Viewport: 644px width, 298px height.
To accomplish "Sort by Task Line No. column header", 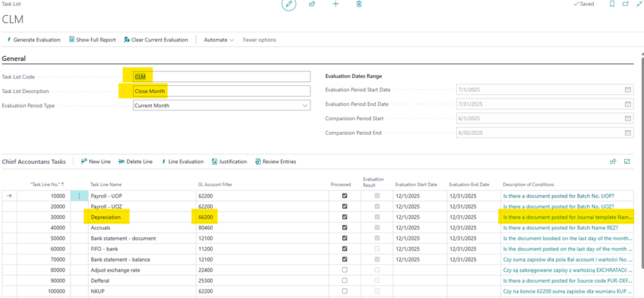I will pos(47,184).
